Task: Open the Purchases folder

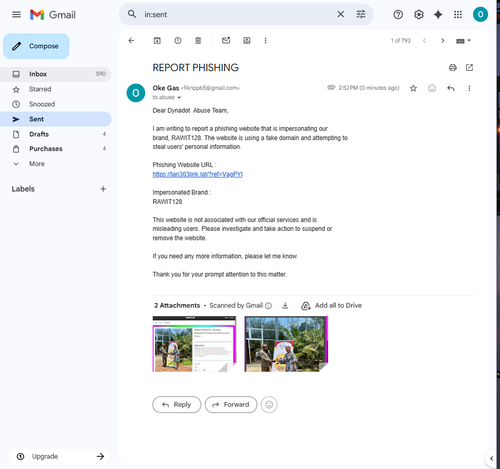Action: (x=55, y=149)
